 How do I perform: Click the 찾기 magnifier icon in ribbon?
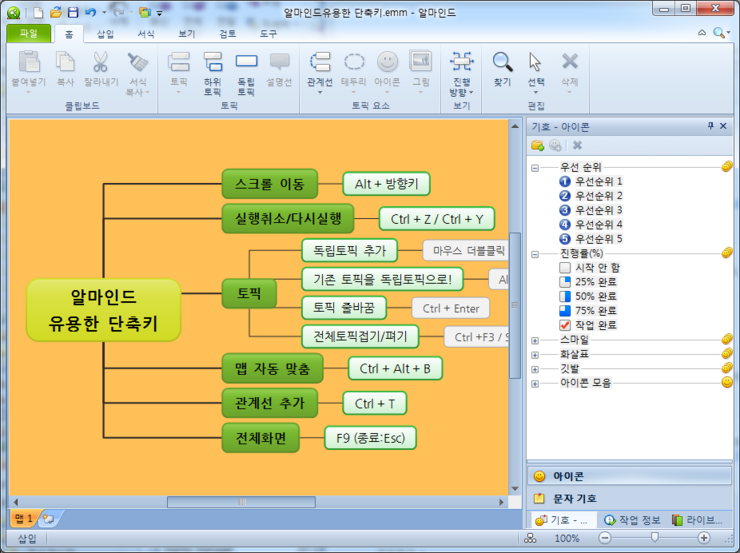(x=502, y=66)
